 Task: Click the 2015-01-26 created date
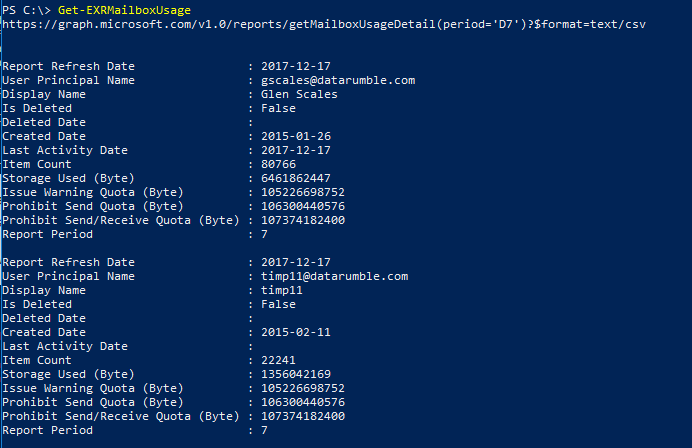[x=296, y=136]
